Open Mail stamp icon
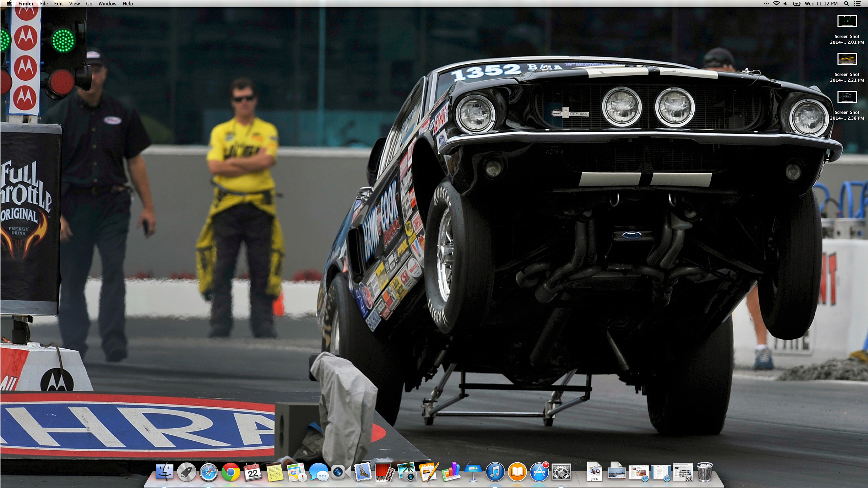868x488 pixels. 363,472
